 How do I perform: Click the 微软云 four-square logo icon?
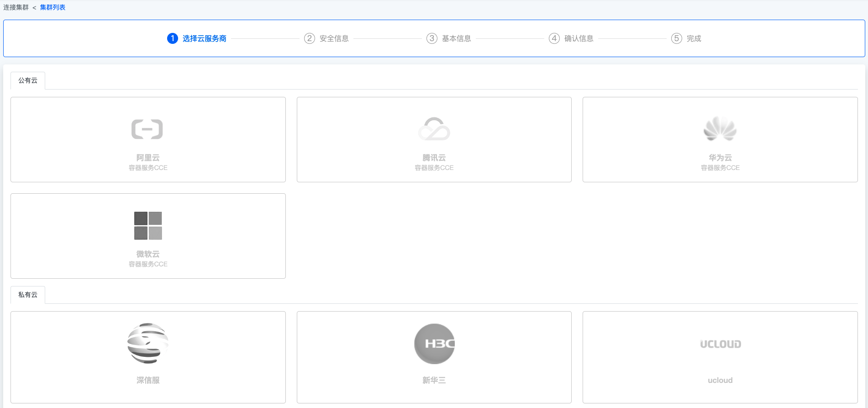[148, 226]
